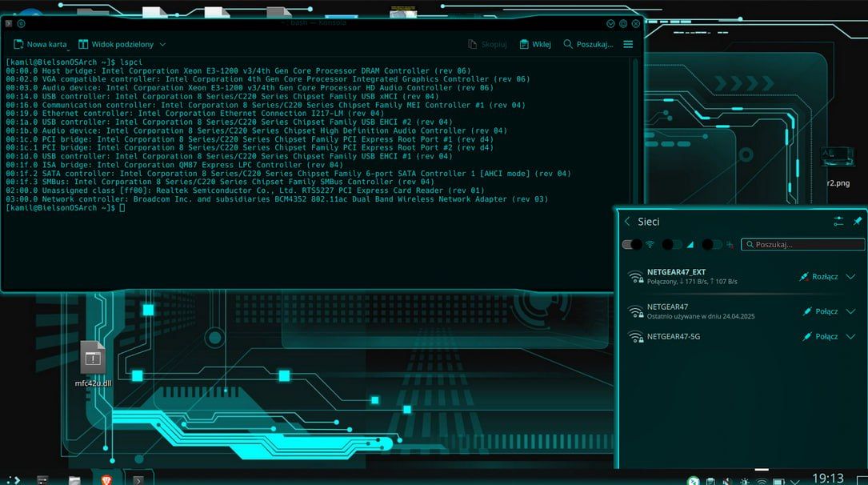Click the KDE Connect tray icon
The image size is (868, 485).
[x=693, y=481]
